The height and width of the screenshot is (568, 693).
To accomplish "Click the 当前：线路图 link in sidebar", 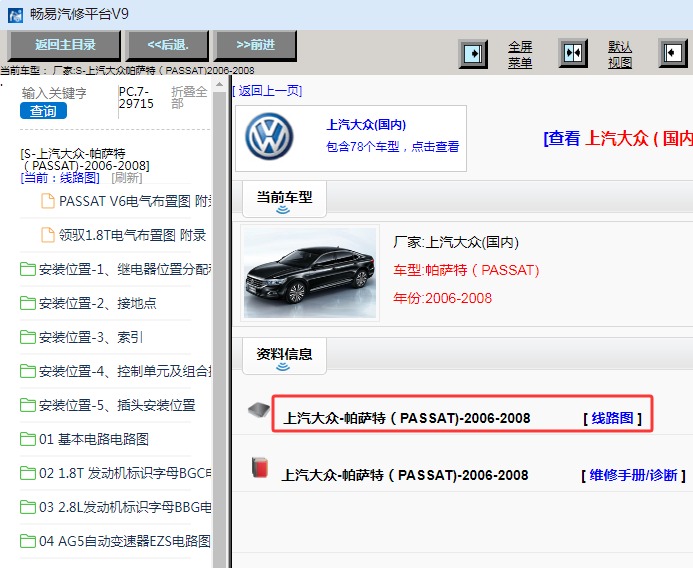I will [x=60, y=178].
